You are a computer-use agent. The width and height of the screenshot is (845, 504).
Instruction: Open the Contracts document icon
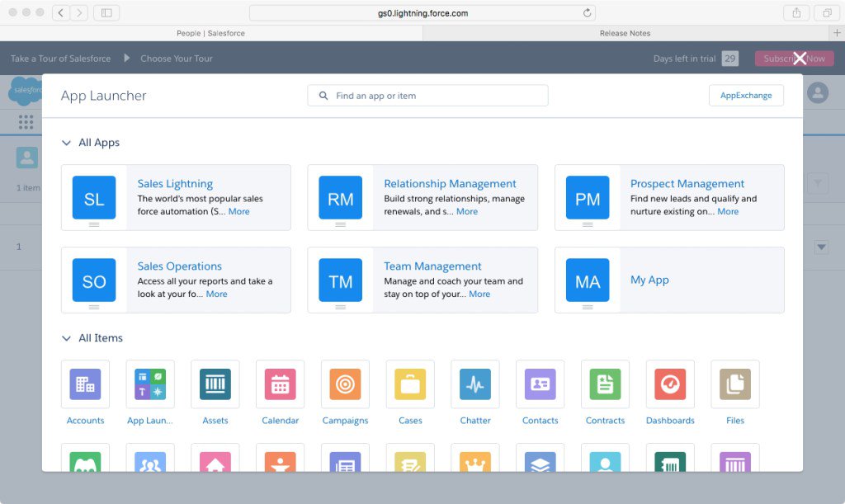coord(605,384)
